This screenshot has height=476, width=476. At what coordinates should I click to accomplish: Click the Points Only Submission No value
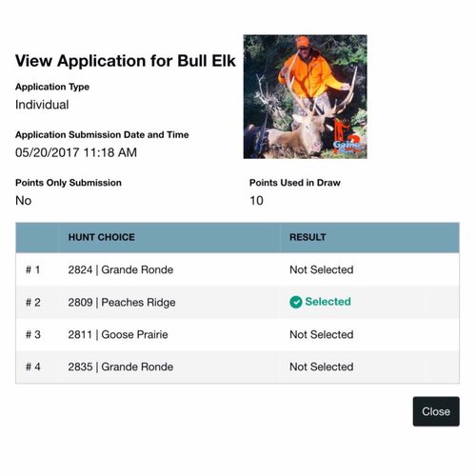23,201
